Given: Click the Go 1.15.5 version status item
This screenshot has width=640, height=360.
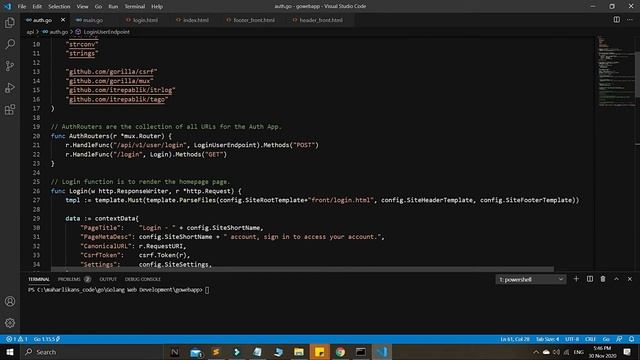Looking at the screenshot, I should click(47, 339).
